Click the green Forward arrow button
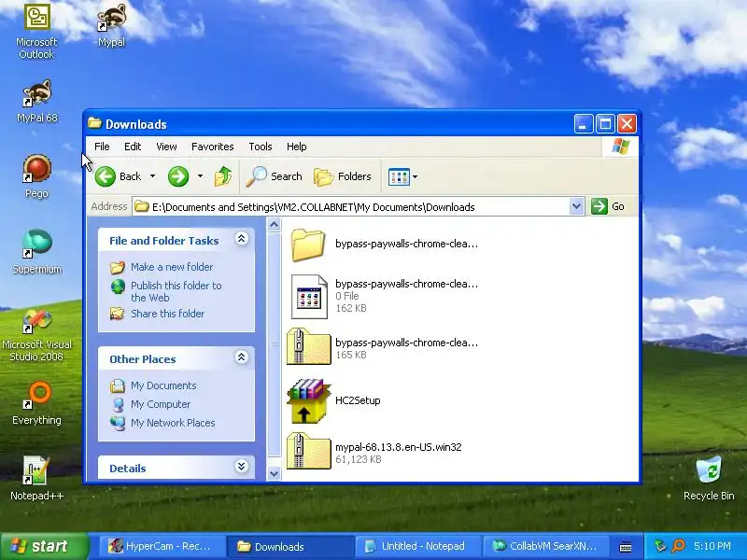The height and width of the screenshot is (560, 747). coord(178,176)
